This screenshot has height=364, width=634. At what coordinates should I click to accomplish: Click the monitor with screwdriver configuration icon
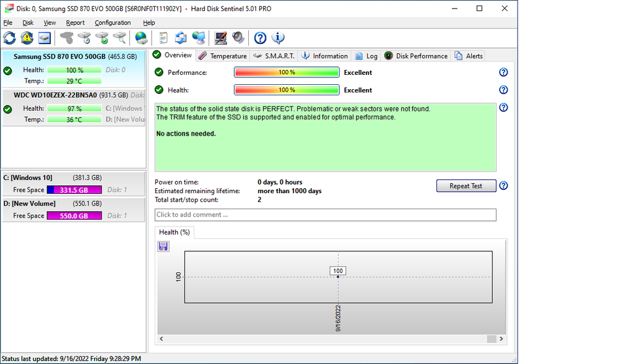(220, 38)
